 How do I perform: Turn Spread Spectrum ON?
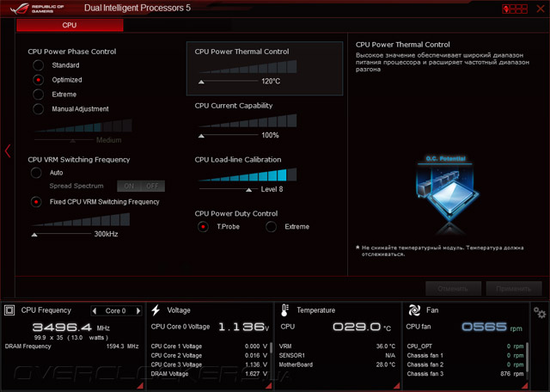click(x=129, y=186)
